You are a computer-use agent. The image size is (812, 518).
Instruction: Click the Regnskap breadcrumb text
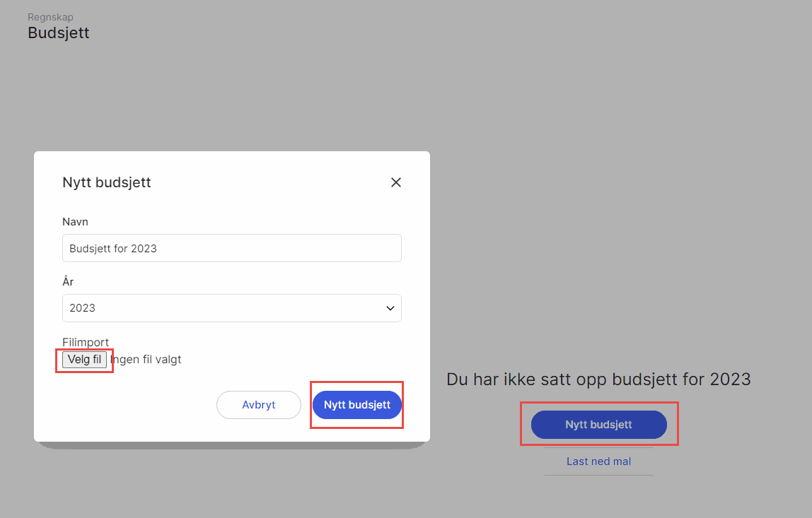[50, 17]
